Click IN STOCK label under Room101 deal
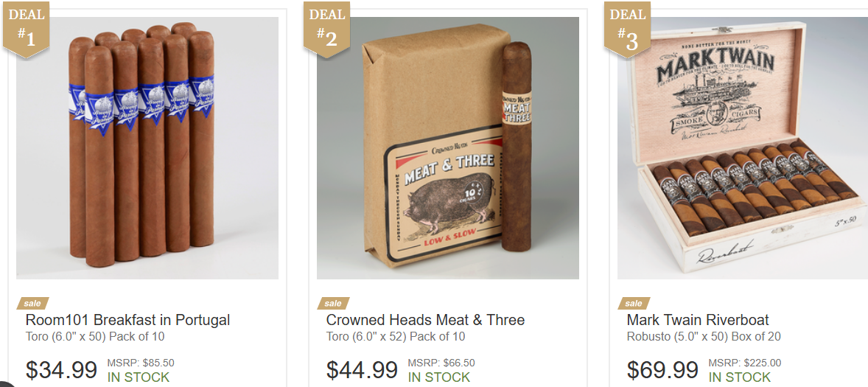Viewport: 868px width, 387px height. [139, 377]
